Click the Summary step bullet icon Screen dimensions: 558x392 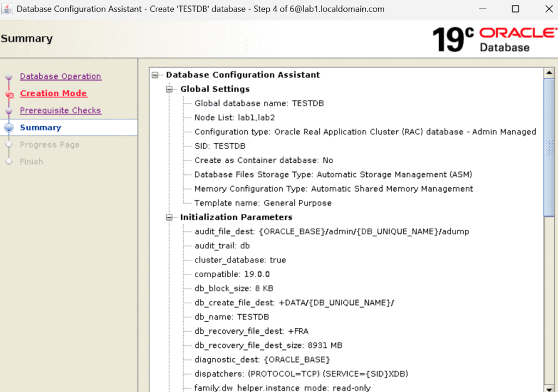click(9, 127)
